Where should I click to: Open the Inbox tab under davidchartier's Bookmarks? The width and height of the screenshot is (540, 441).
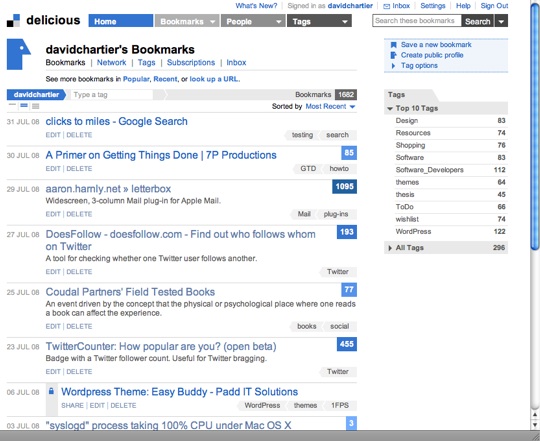(236, 63)
